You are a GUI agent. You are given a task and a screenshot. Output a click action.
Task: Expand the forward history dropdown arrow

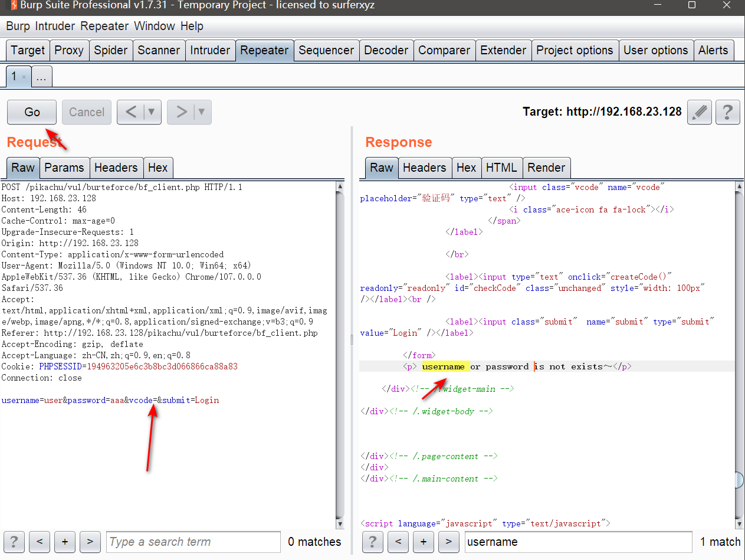click(201, 112)
